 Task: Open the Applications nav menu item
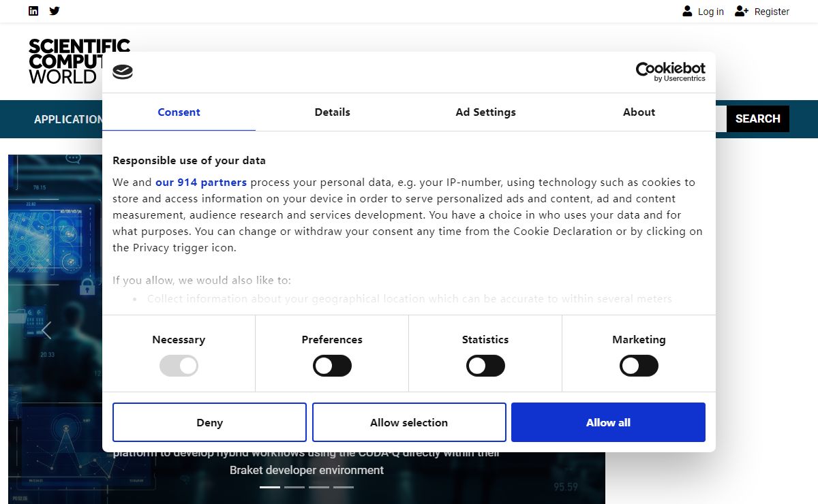coord(68,119)
